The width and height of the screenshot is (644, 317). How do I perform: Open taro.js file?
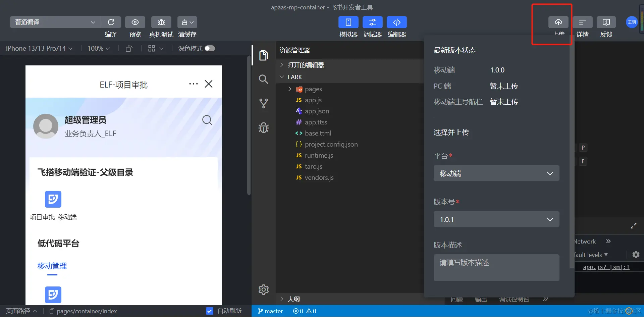point(350,167)
